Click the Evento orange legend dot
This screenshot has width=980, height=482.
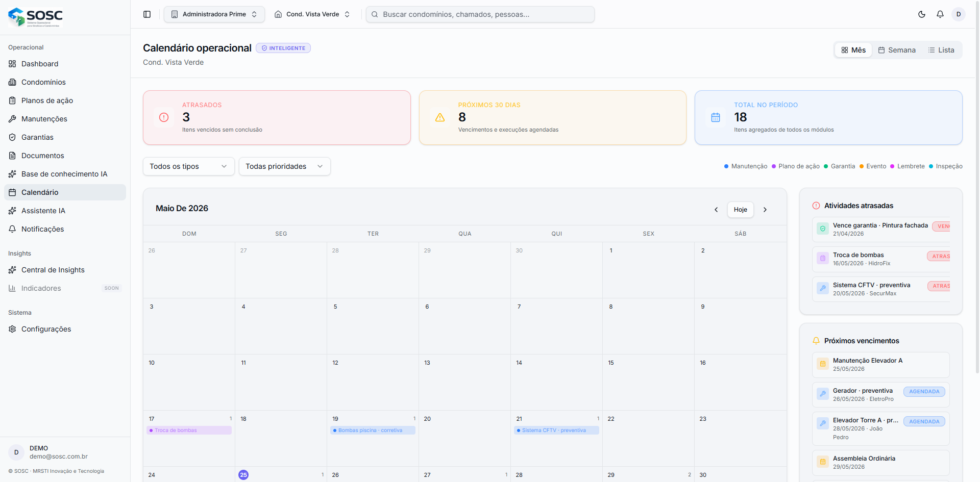[x=862, y=166]
